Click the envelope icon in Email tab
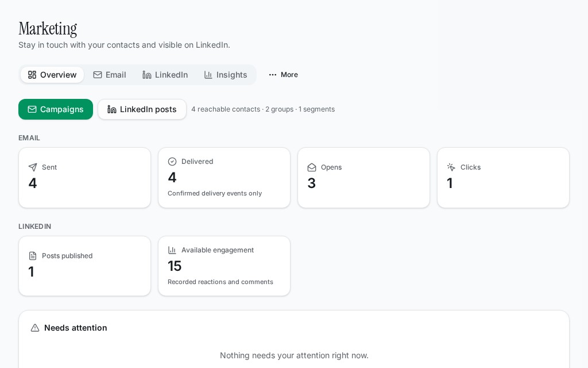The height and width of the screenshot is (368, 588). click(98, 75)
